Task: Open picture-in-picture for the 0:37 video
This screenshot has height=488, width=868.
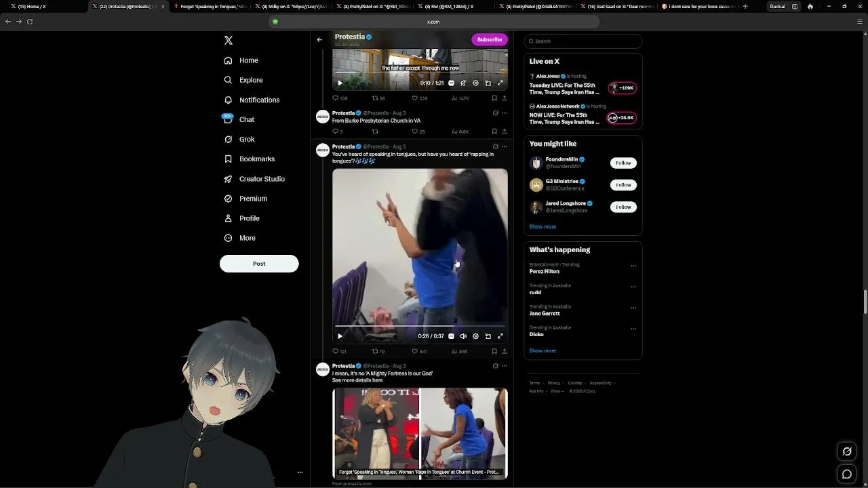Action: [x=488, y=336]
